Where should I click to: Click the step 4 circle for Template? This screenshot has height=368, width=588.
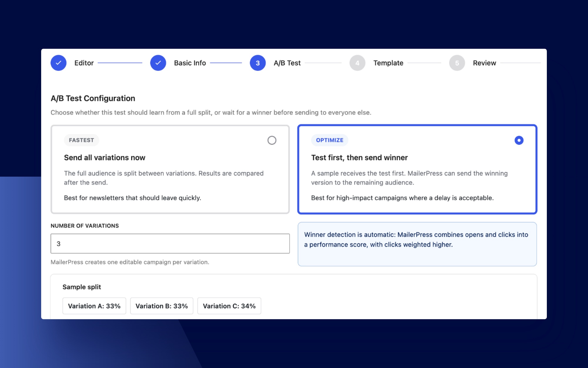pyautogui.click(x=358, y=63)
